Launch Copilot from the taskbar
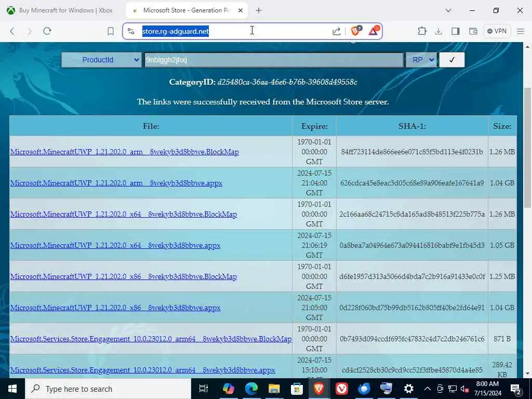The width and height of the screenshot is (532, 399). [229, 389]
